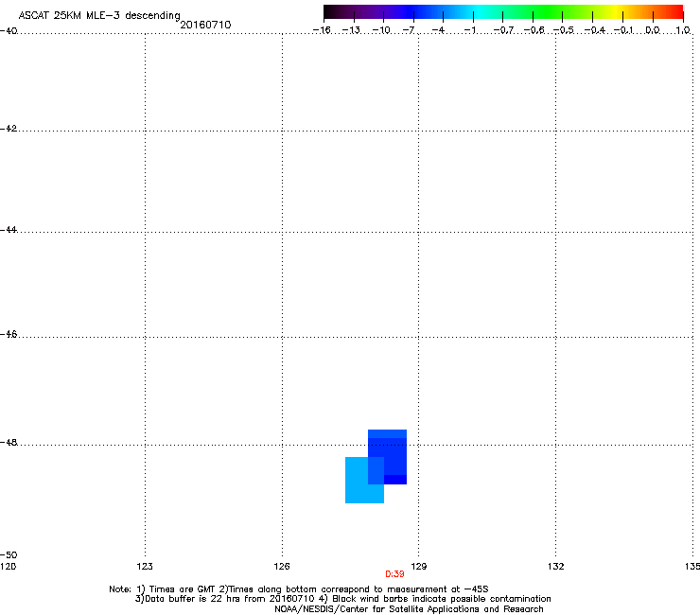Click the 132 longitude axis label
The height and width of the screenshot is (615, 700).
pyautogui.click(x=556, y=567)
